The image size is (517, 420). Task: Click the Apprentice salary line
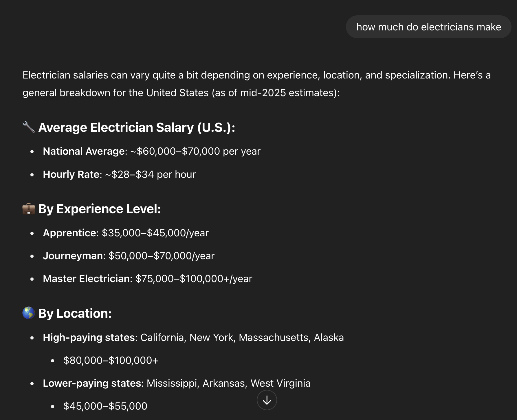(126, 233)
